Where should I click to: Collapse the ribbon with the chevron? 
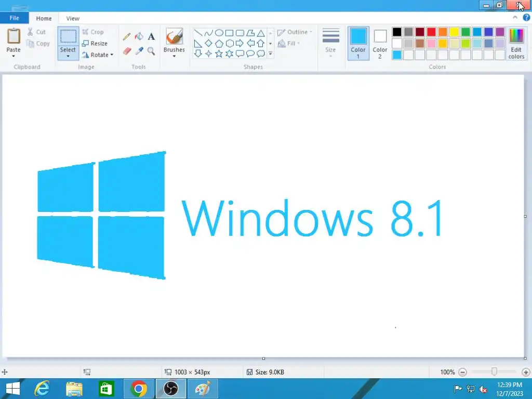[515, 18]
